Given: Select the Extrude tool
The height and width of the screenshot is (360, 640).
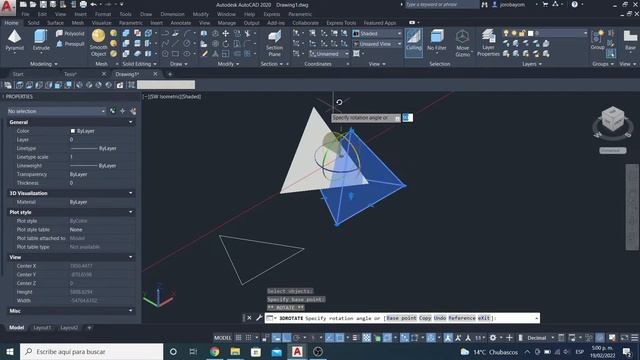Looking at the screenshot, I should 41,40.
